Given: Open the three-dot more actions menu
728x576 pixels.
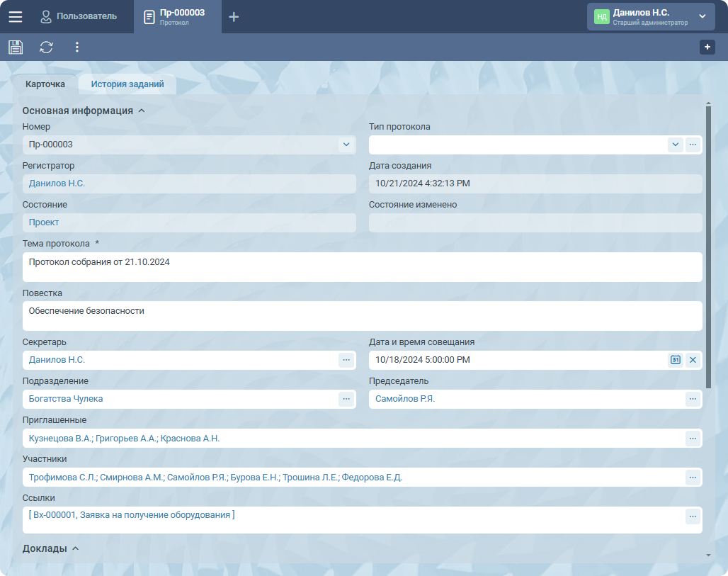Looking at the screenshot, I should (x=77, y=47).
